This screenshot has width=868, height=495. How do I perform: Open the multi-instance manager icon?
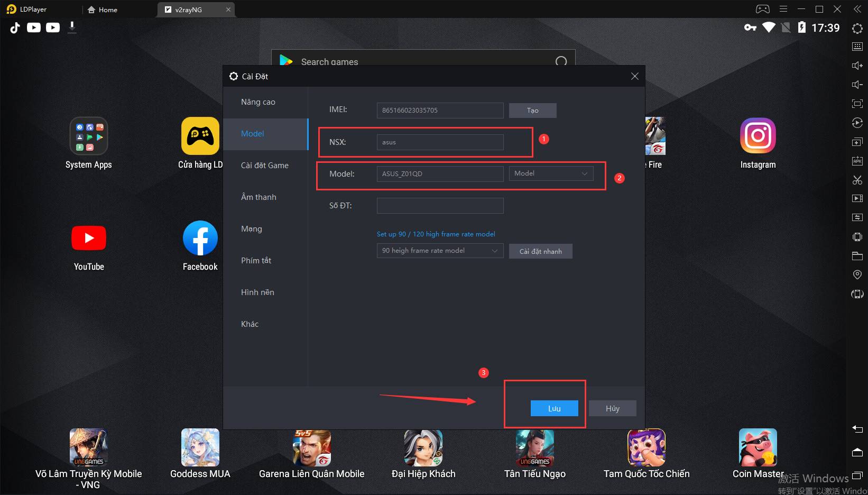point(857,142)
